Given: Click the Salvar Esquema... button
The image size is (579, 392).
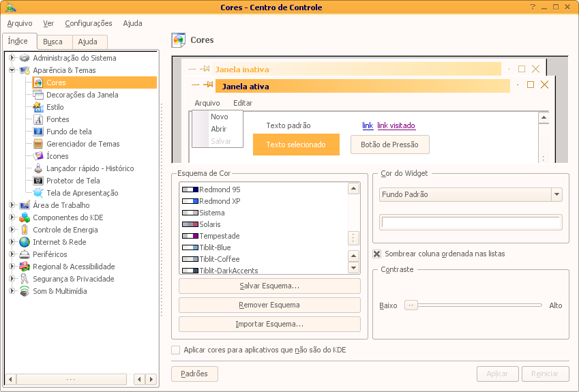Looking at the screenshot, I should click(269, 286).
